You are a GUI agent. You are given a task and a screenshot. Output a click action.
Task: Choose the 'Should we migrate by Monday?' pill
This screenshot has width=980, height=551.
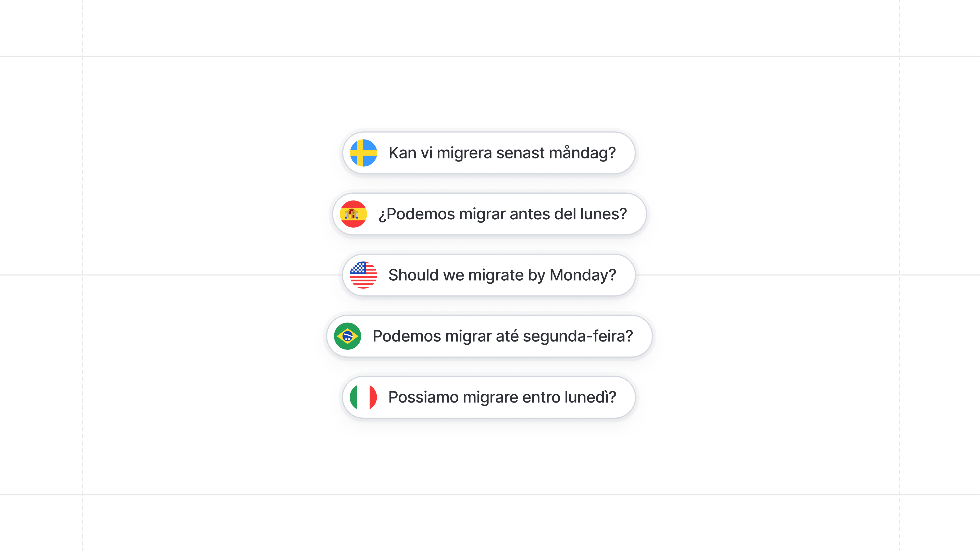point(488,275)
